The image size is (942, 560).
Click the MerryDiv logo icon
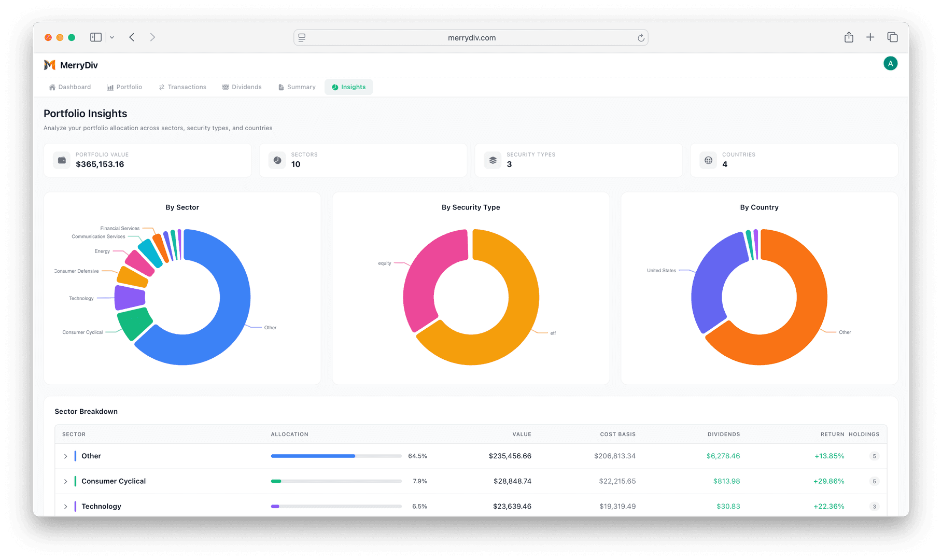[x=49, y=64]
